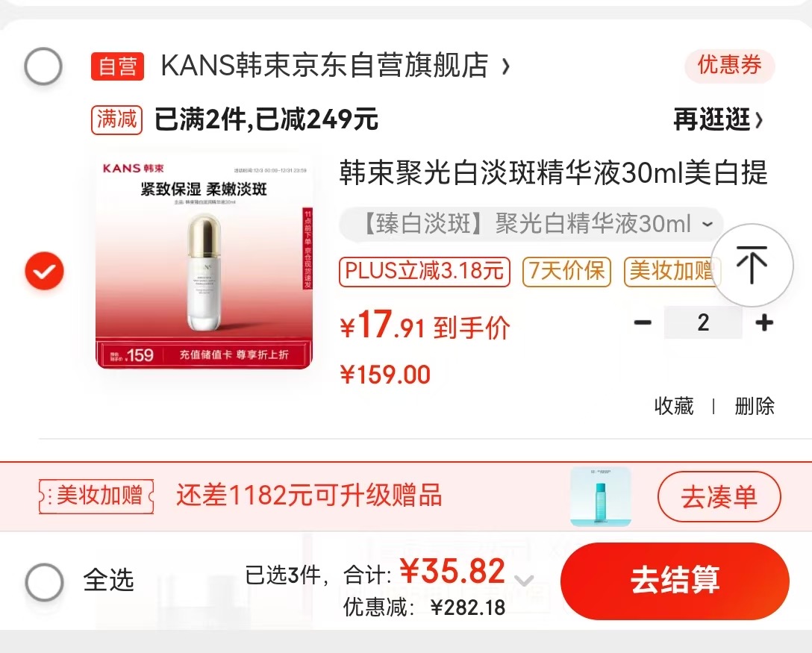Tap the scroll-to-top arrow button

click(x=752, y=265)
